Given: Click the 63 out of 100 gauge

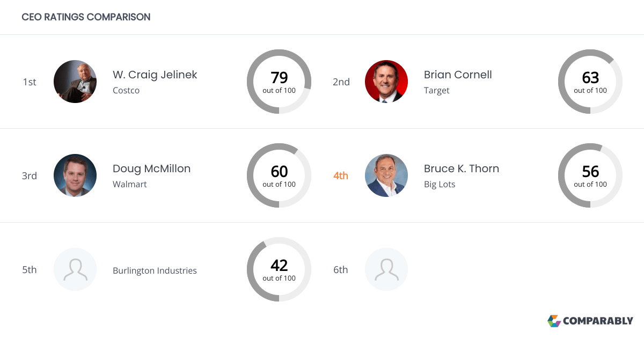Looking at the screenshot, I should pos(590,82).
